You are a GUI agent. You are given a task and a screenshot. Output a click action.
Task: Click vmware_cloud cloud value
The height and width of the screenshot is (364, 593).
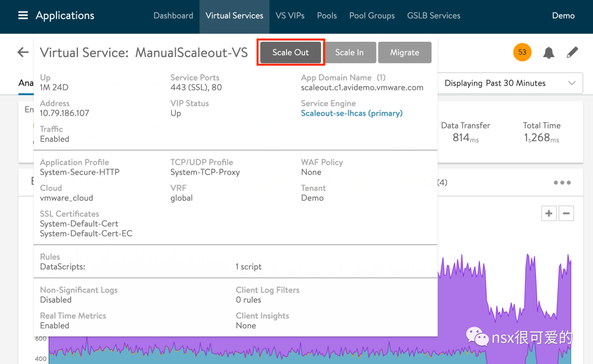(66, 198)
